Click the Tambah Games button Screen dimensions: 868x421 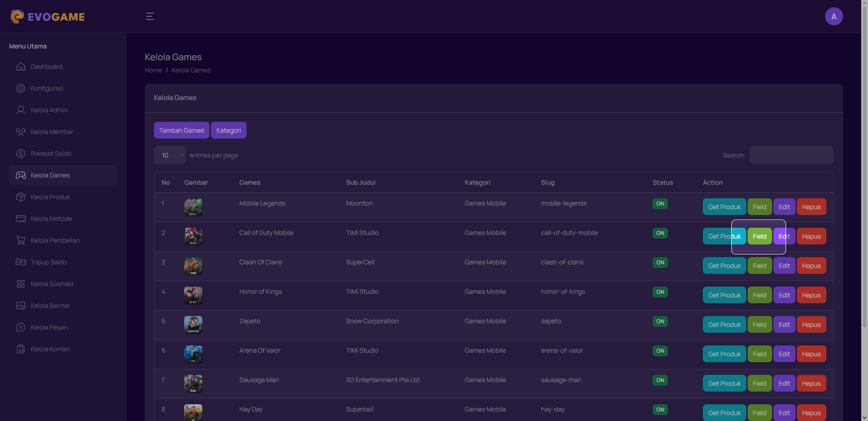(181, 130)
